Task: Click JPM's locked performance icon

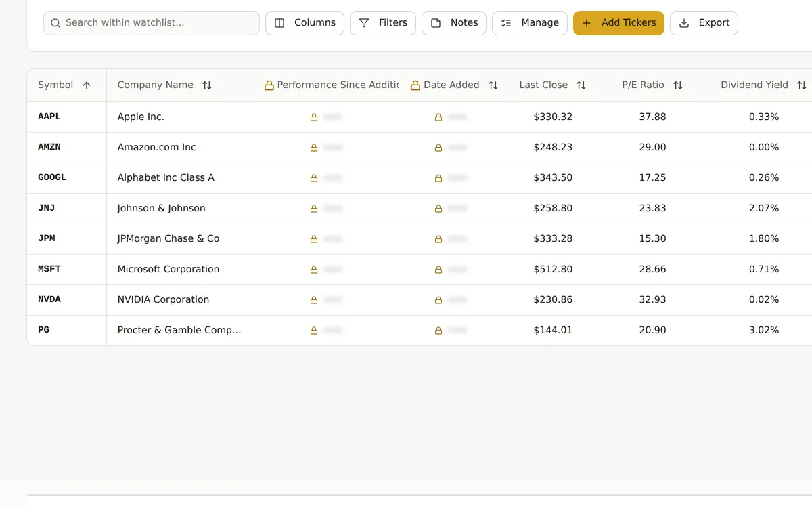Action: (314, 239)
